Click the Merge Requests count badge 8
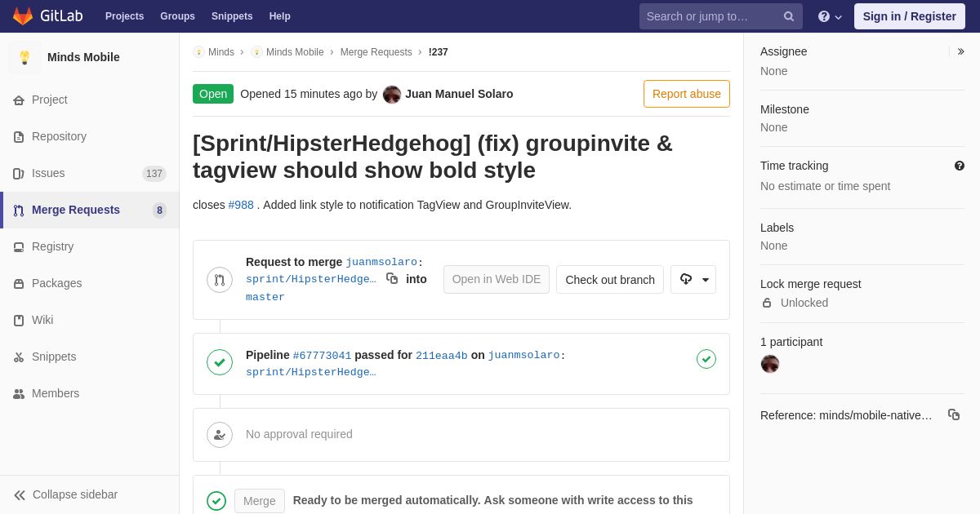 coord(159,210)
